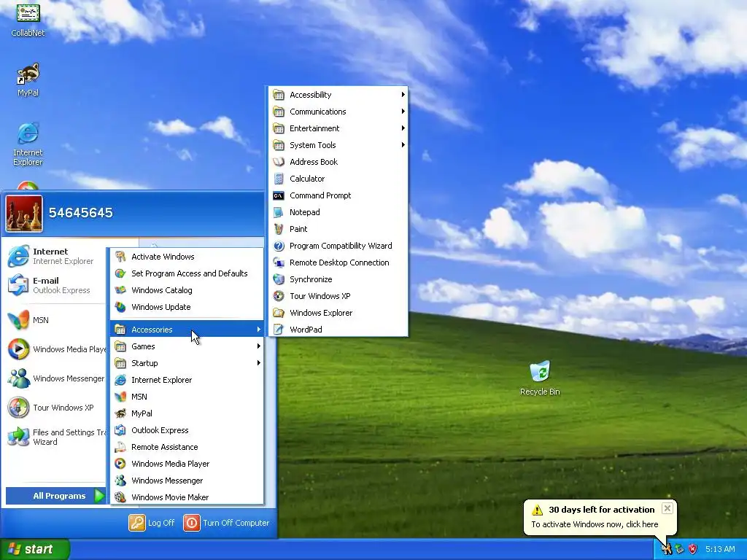Close the activation balloon notification

[667, 508]
